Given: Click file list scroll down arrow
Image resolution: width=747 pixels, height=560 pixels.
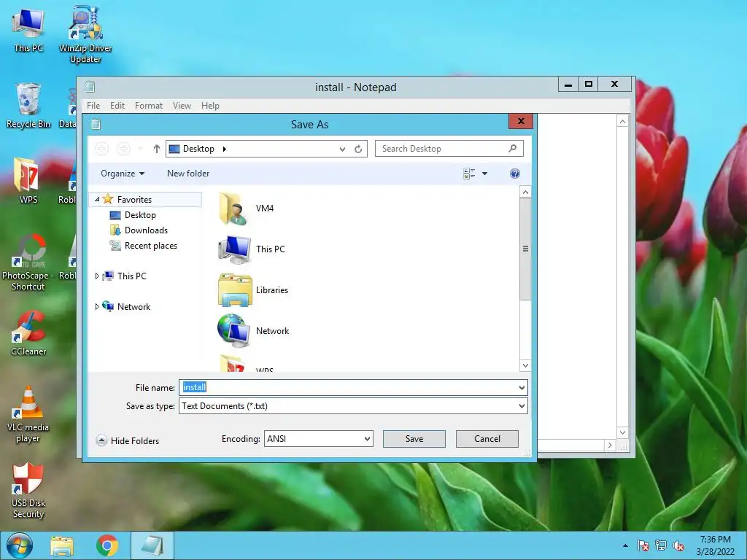Looking at the screenshot, I should [525, 366].
